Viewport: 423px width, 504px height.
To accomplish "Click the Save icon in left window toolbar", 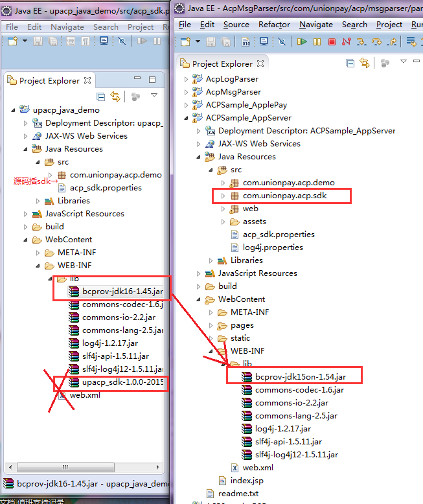I will pyautogui.click(x=38, y=41).
